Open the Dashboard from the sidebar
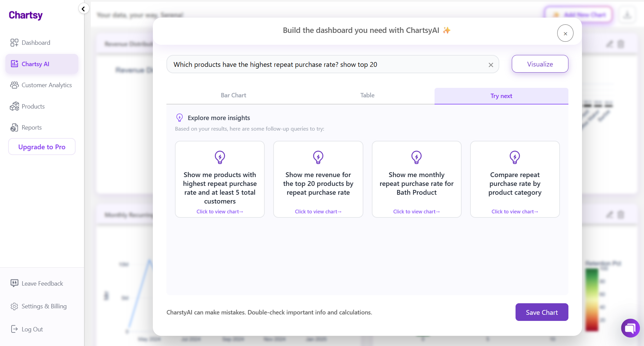 tap(36, 42)
